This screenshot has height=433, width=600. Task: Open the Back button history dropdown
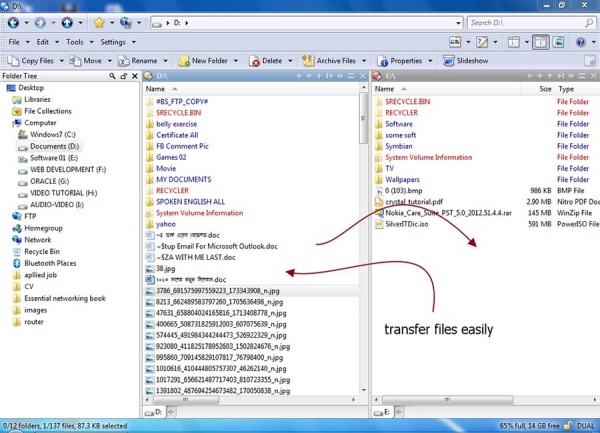[26, 23]
